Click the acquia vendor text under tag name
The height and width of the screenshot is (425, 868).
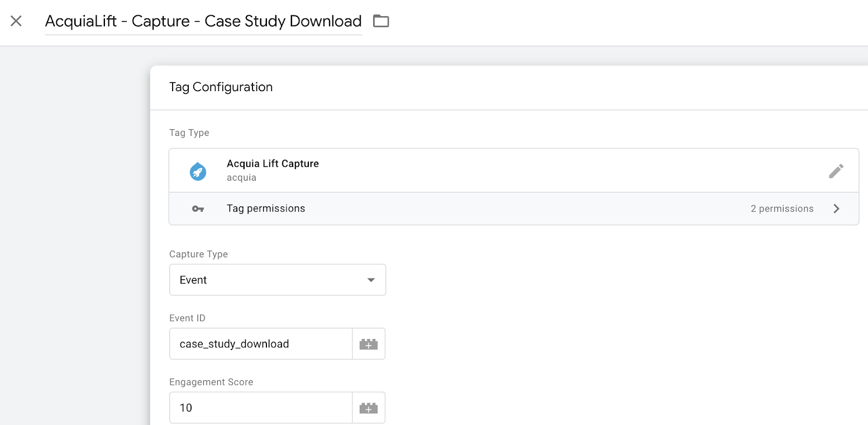241,178
